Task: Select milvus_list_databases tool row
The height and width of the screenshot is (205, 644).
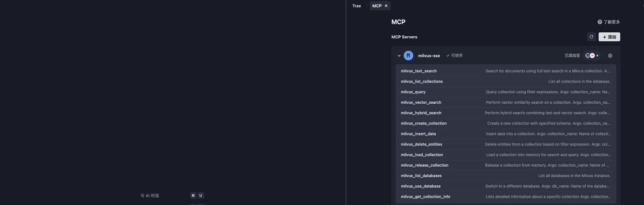Action: (506, 176)
